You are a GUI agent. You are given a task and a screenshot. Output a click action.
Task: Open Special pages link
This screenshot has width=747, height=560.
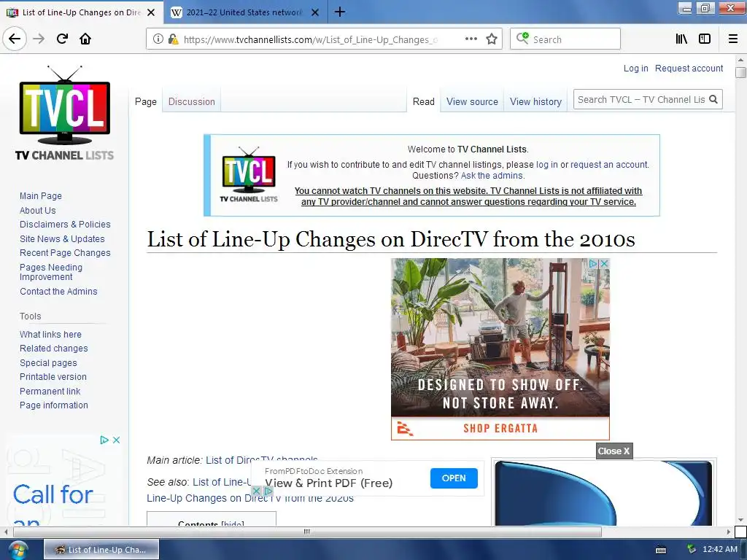click(48, 363)
